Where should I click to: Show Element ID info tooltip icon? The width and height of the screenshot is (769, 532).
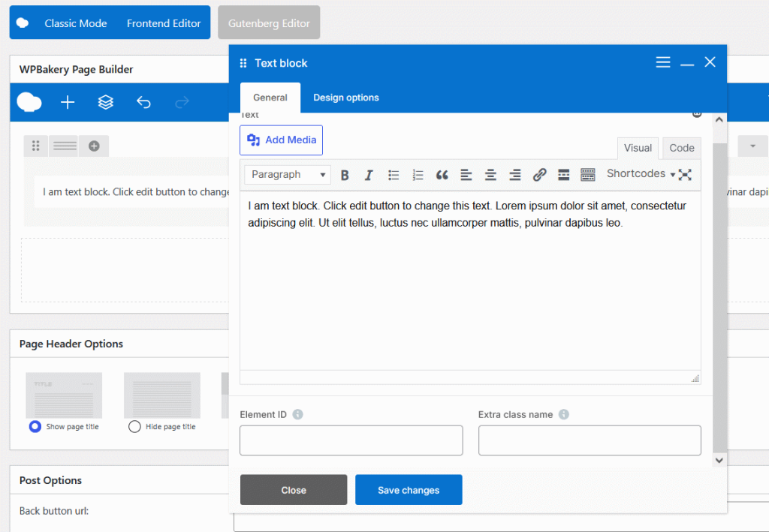pyautogui.click(x=297, y=414)
